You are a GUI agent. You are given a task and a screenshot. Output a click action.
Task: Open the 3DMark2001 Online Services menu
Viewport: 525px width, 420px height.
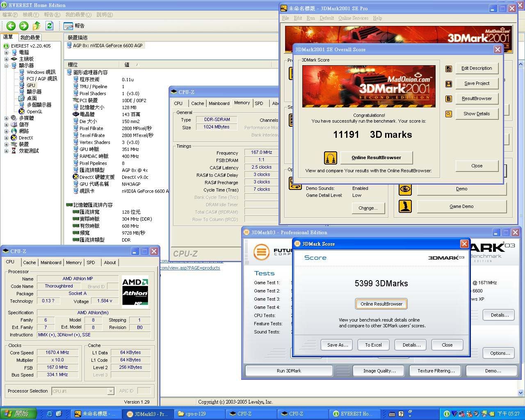pyautogui.click(x=353, y=18)
